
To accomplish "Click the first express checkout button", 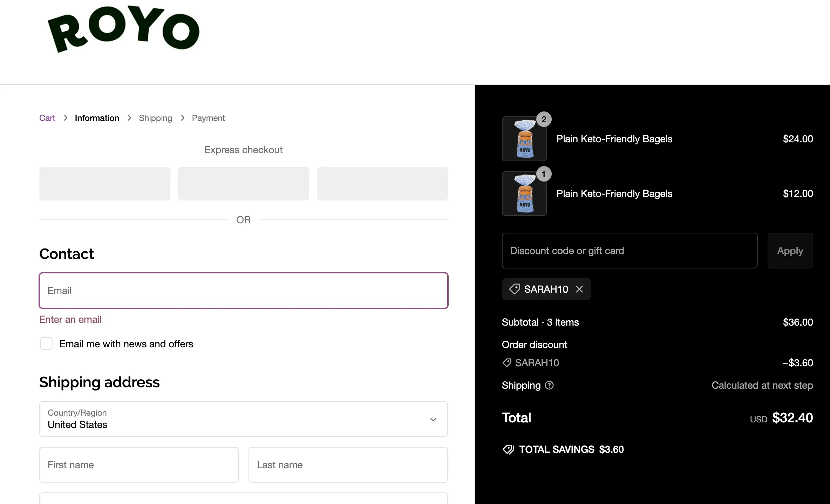I will [x=105, y=184].
